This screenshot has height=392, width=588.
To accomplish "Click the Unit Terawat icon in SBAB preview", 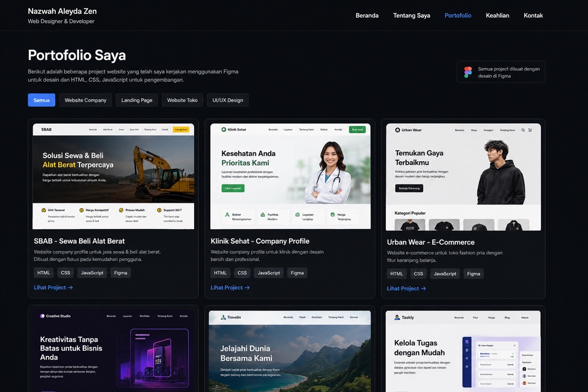I will point(43,211).
